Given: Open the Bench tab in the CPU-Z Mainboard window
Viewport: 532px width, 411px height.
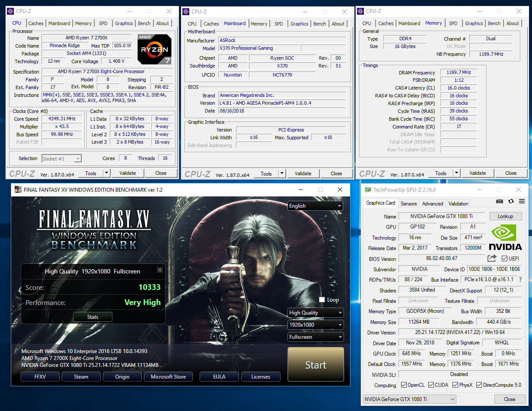Looking at the screenshot, I should (320, 24).
